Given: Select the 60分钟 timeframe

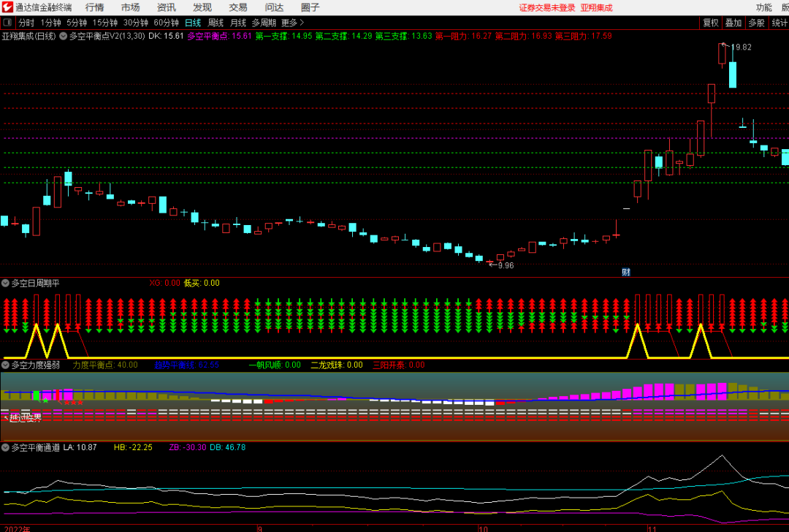Looking at the screenshot, I should pyautogui.click(x=166, y=23).
